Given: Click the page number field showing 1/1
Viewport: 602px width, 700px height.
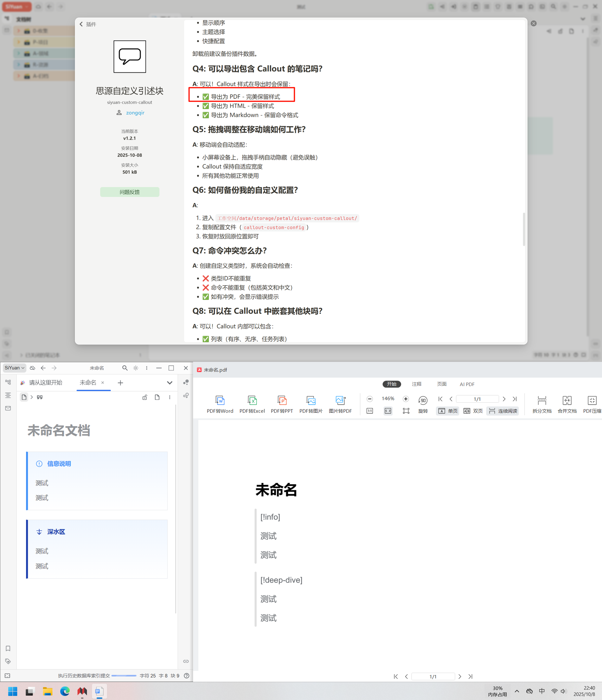Looking at the screenshot, I should point(477,399).
